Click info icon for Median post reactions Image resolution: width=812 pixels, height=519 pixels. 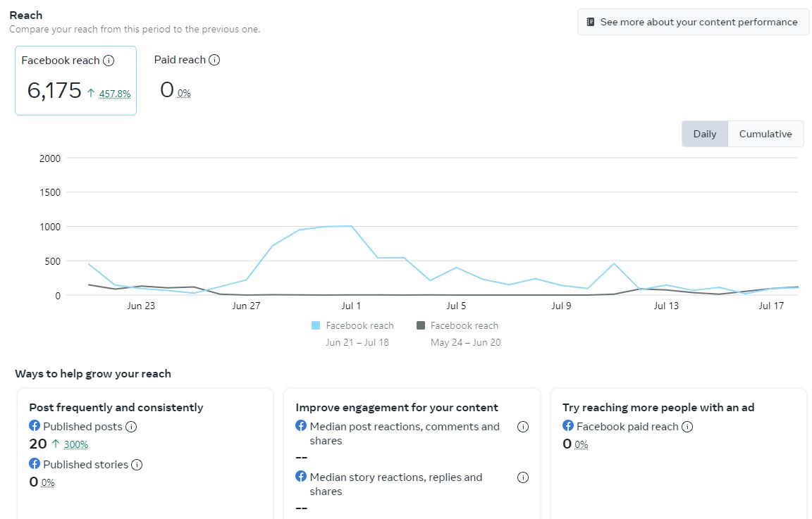(x=523, y=427)
